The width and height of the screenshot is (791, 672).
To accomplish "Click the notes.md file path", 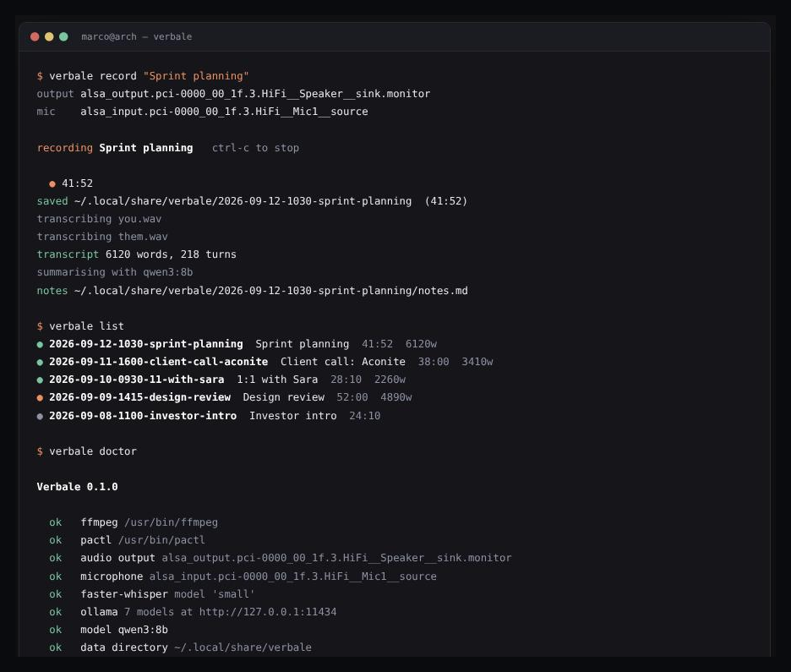I will click(x=271, y=291).
